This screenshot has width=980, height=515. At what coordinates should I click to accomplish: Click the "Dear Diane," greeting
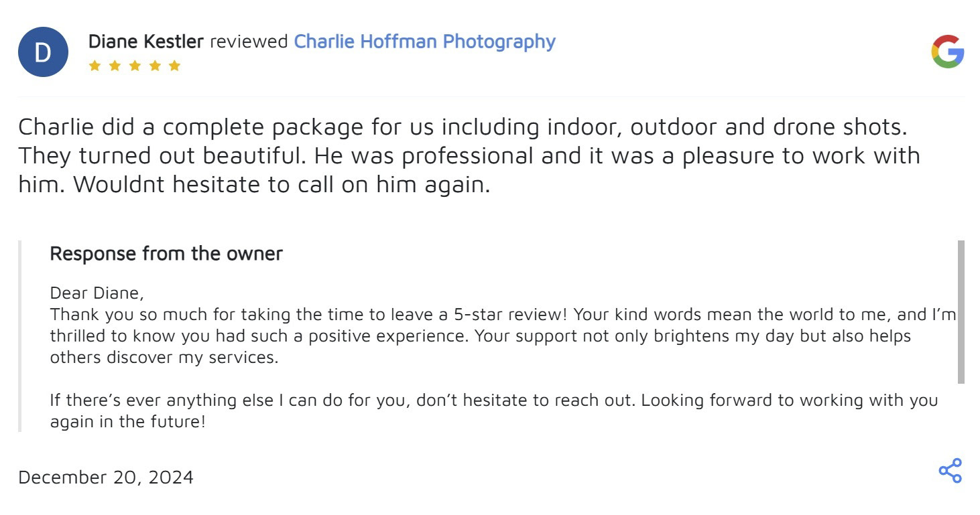97,293
